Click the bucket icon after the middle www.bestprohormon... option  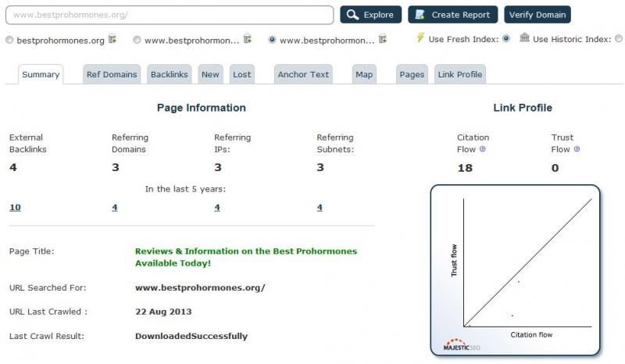(x=248, y=39)
